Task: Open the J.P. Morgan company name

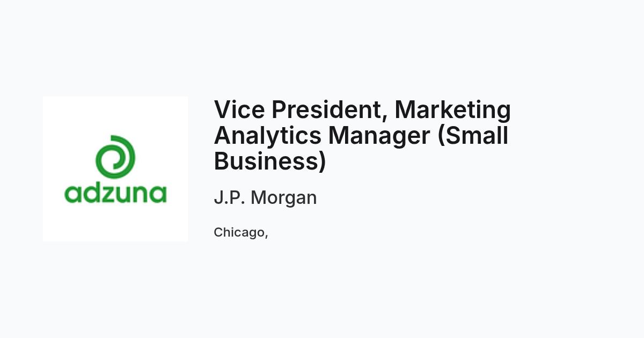Action: pyautogui.click(x=265, y=198)
